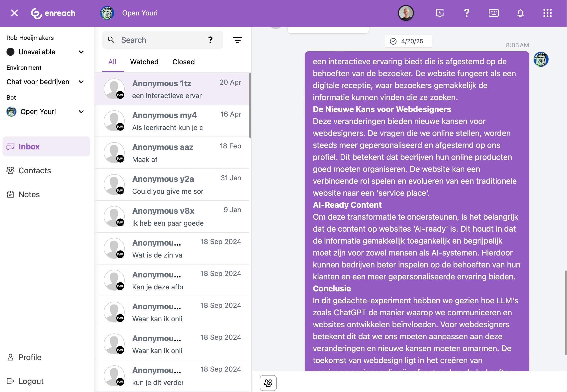Open the Contacts page

click(35, 171)
